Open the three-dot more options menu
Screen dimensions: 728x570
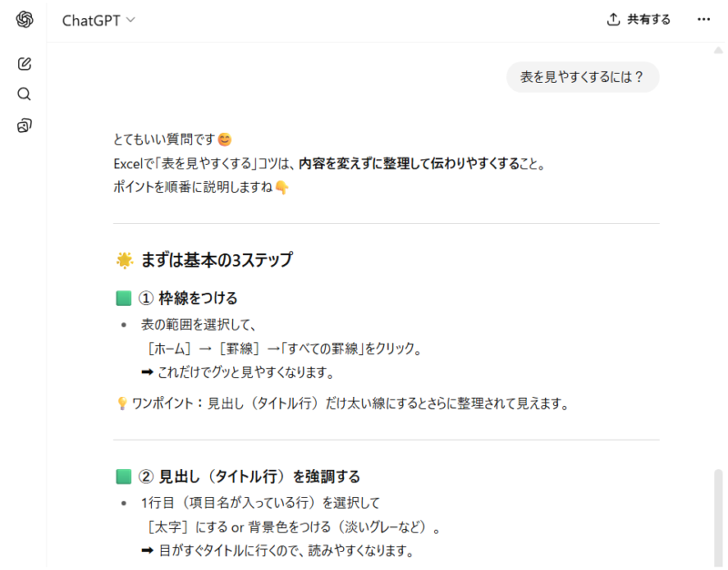tap(703, 19)
